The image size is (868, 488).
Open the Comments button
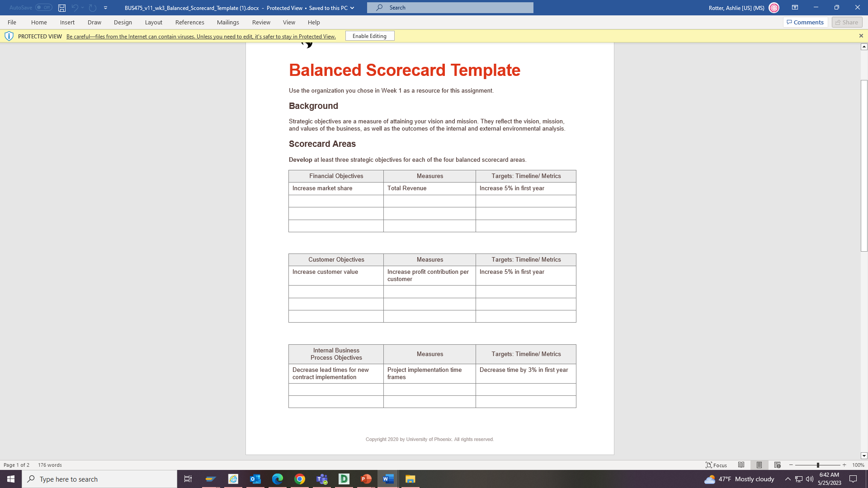(x=805, y=22)
